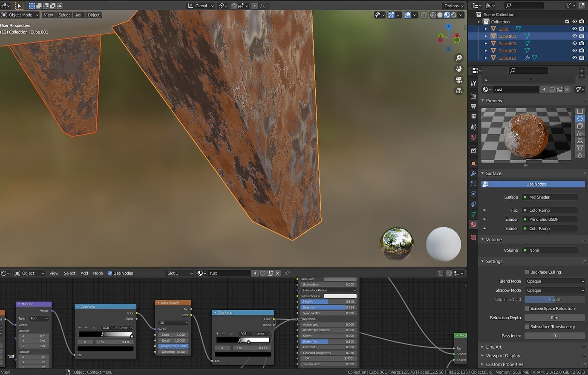Open Shadow Mode Opaque dropdown

click(x=555, y=290)
